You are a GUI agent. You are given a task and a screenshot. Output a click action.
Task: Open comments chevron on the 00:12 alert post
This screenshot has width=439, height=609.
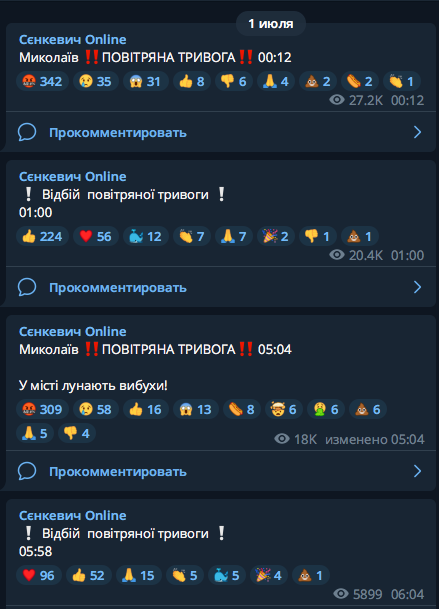[x=417, y=132]
